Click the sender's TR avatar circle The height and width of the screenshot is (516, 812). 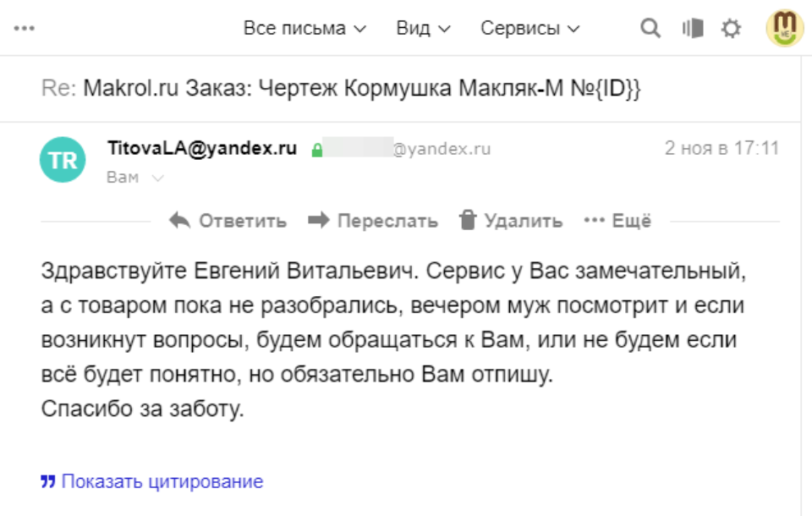point(63,160)
